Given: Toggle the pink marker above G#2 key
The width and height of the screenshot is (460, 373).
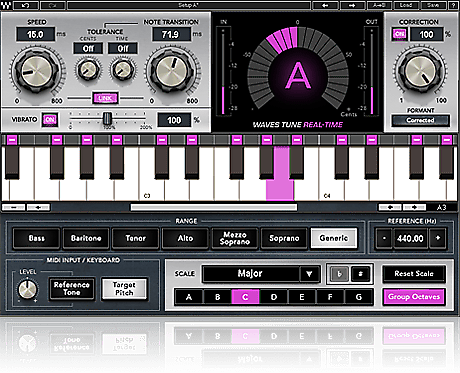Looking at the screenshot, I should (x=87, y=140).
